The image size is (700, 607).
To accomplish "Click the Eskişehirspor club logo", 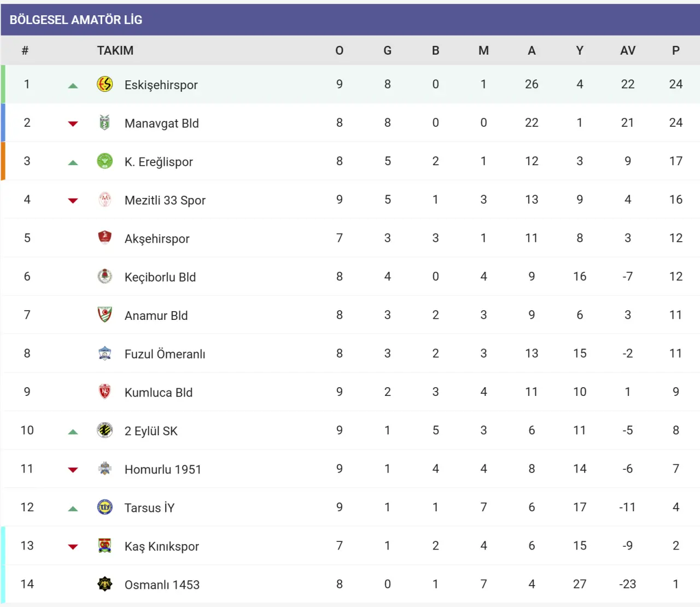I will 104,84.
